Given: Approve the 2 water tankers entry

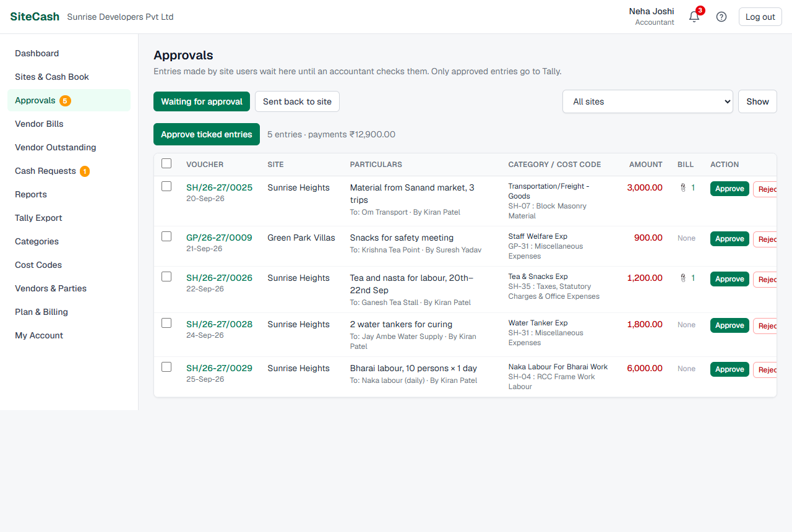Looking at the screenshot, I should pyautogui.click(x=730, y=325).
